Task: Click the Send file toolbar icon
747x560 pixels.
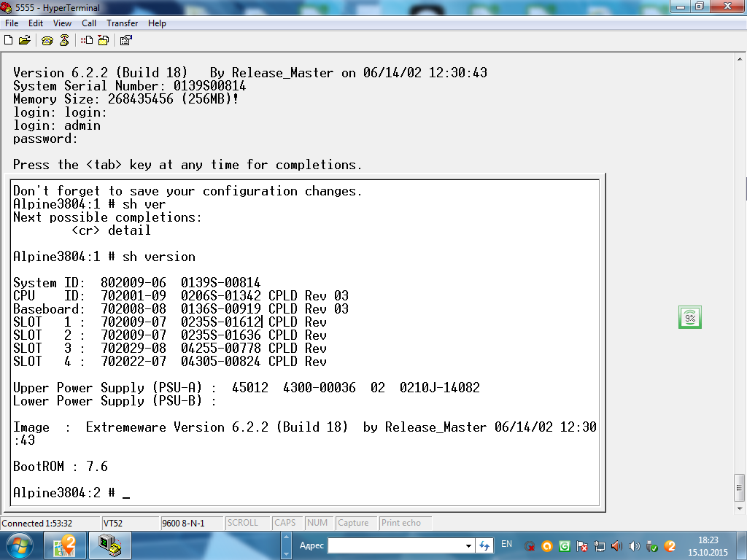Action: click(87, 41)
